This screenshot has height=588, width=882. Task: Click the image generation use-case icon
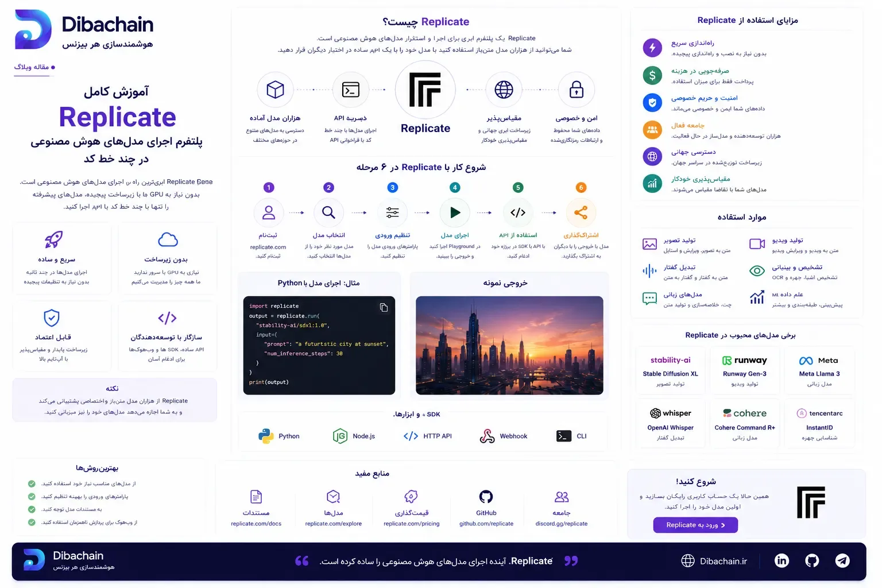[x=649, y=244]
